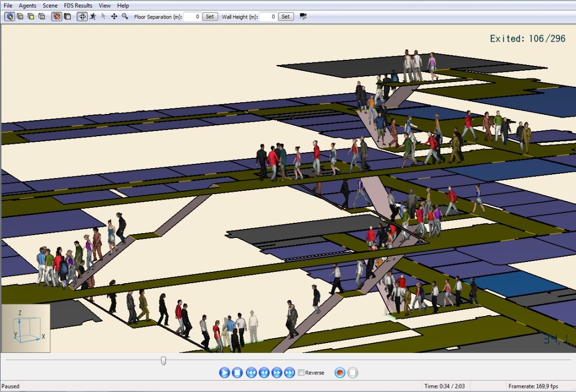Screen dimensions: 576x392
Task: Click the camera view icon in the toolbar
Action: pos(303,17)
